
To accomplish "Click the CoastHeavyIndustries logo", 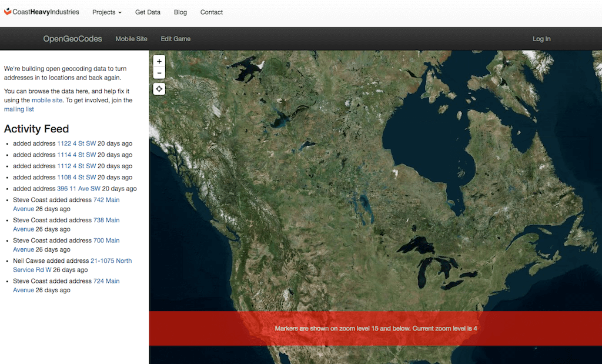I will click(41, 12).
